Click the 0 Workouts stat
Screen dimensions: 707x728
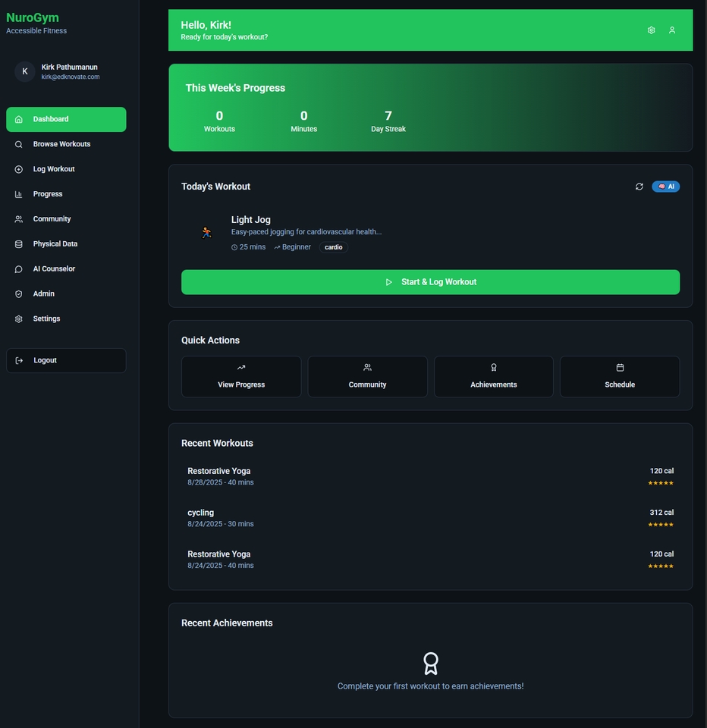[x=219, y=121]
